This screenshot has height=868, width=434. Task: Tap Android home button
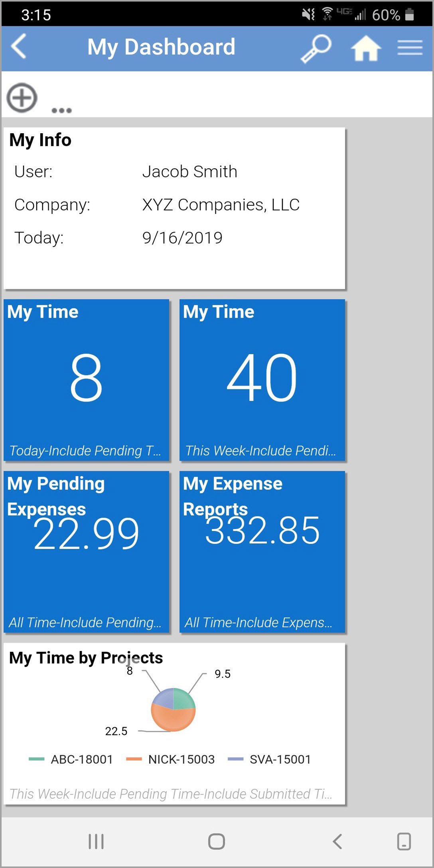click(x=217, y=841)
